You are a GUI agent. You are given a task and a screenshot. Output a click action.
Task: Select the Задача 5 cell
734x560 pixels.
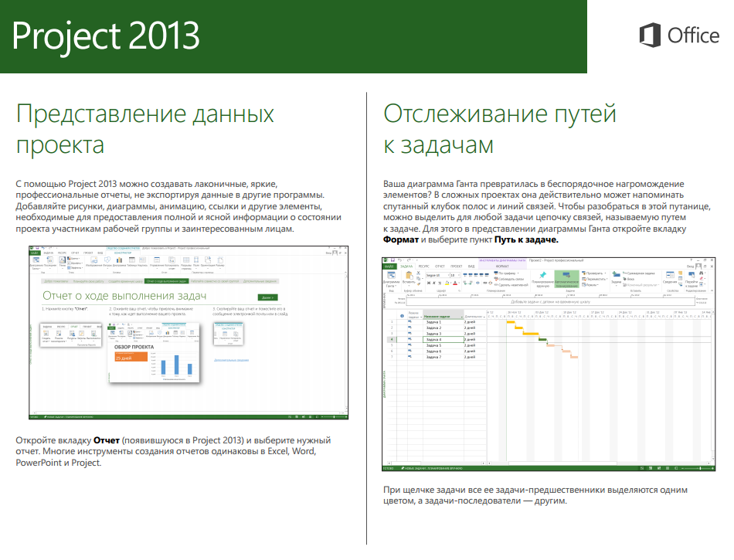(443, 345)
